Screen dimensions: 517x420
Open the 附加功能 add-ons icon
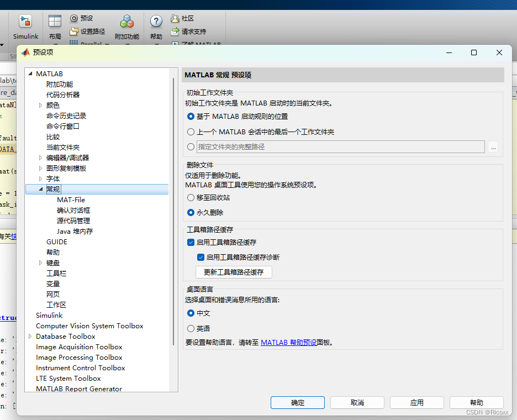[127, 22]
